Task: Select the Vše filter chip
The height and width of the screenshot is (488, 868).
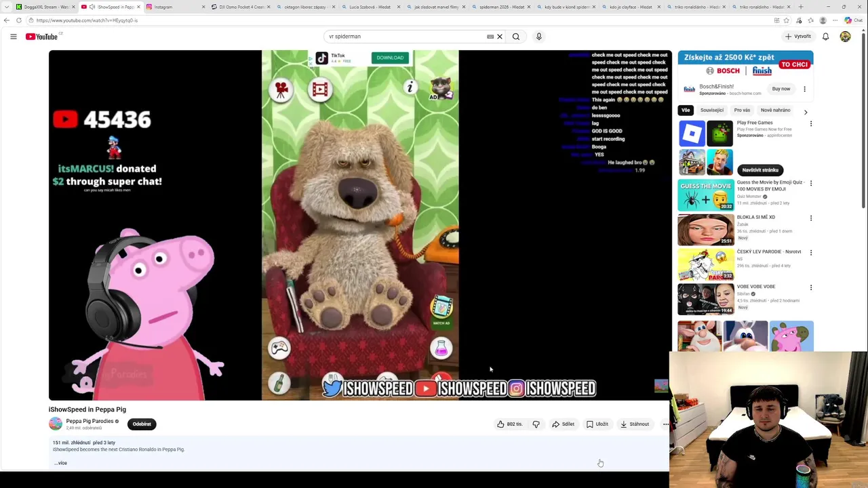Action: coord(686,110)
